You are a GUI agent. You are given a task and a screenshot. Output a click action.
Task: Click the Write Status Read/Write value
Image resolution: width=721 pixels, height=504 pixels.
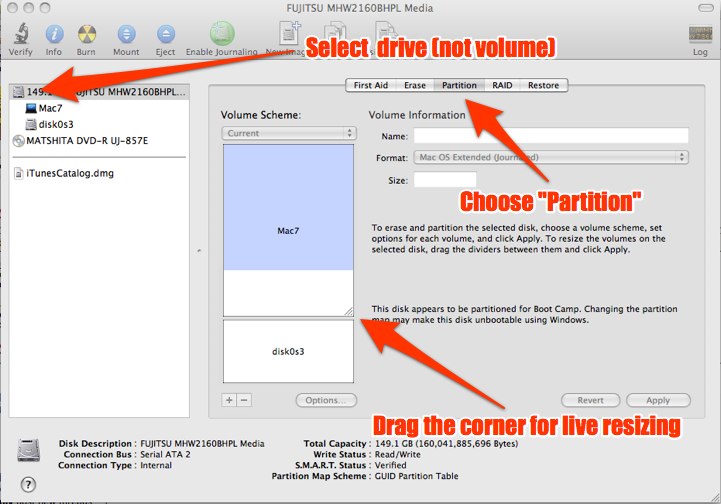point(398,454)
